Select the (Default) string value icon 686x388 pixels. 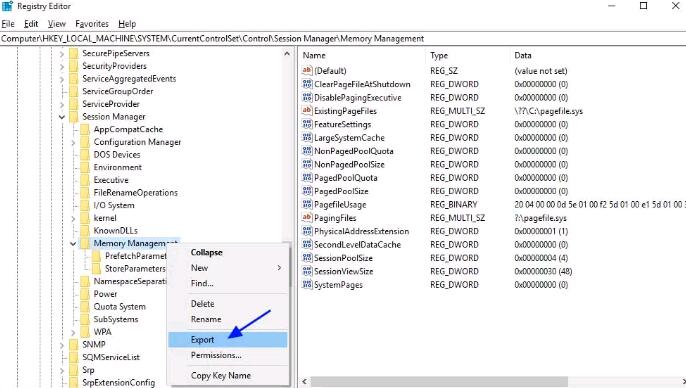coord(307,70)
